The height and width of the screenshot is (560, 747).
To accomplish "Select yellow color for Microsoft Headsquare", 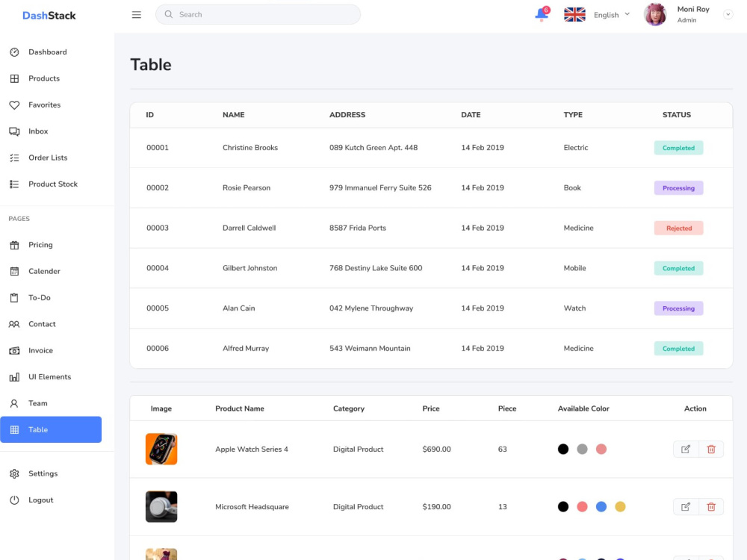I will [x=620, y=507].
